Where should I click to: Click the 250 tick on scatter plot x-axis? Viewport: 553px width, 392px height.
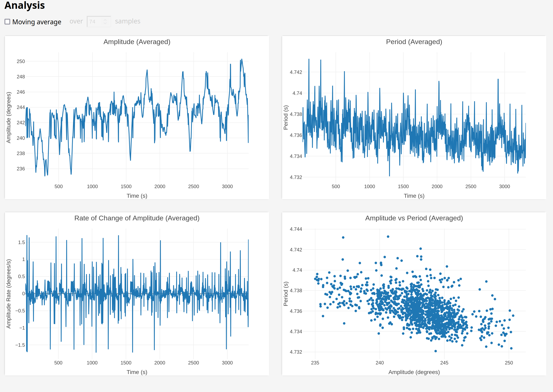pos(508,363)
